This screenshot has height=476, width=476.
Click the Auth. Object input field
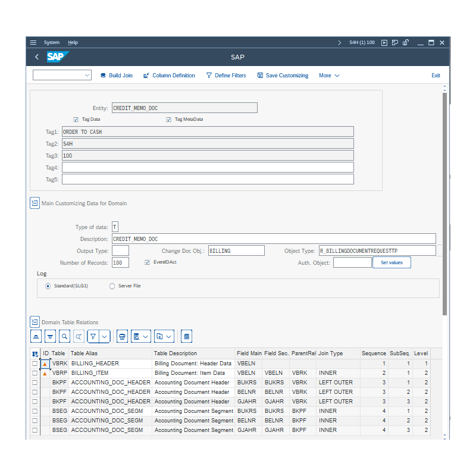[x=352, y=262]
